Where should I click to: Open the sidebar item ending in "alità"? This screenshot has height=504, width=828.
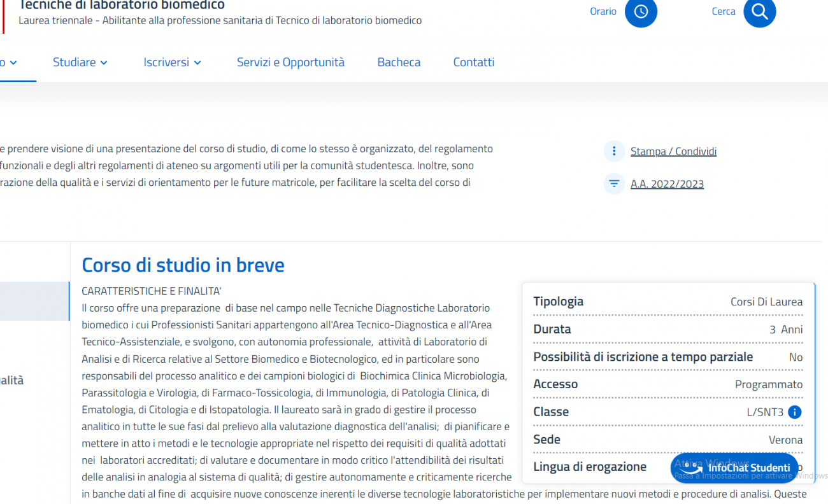click(11, 381)
